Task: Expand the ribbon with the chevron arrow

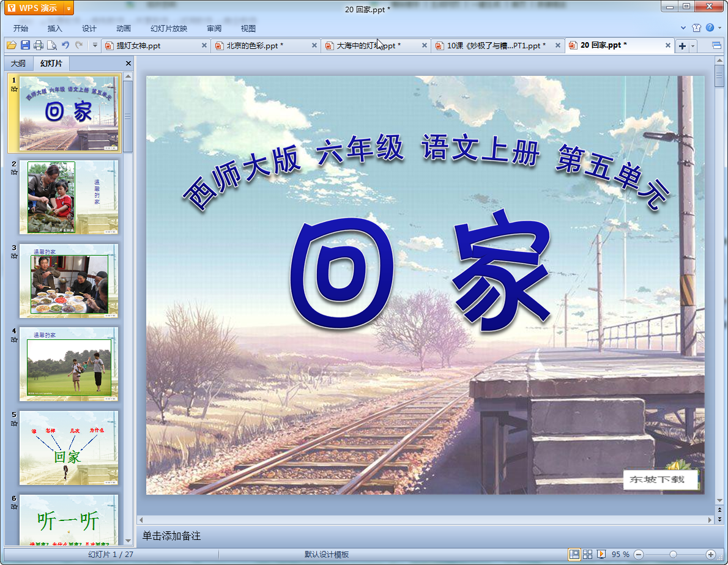Action: [x=683, y=28]
